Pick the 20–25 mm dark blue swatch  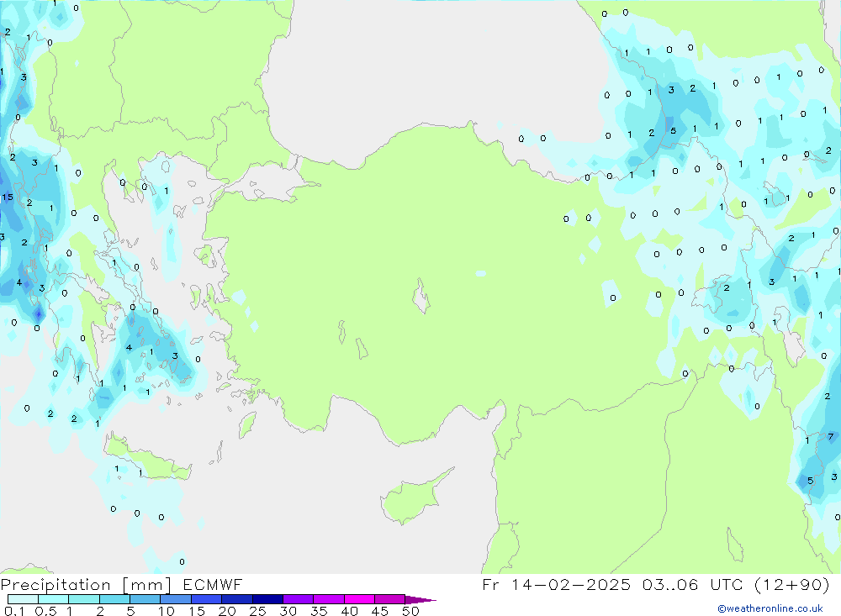(237, 599)
